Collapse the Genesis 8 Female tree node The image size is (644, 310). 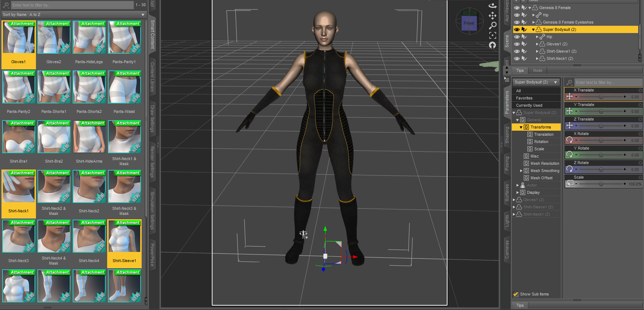point(530,8)
